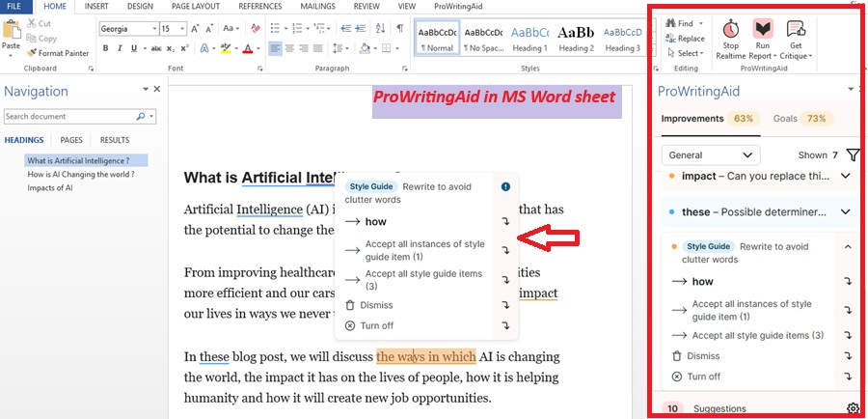Sort paragraphs with the A-Z sort icon
Image resolution: width=868 pixels, height=419 pixels.
tap(380, 28)
